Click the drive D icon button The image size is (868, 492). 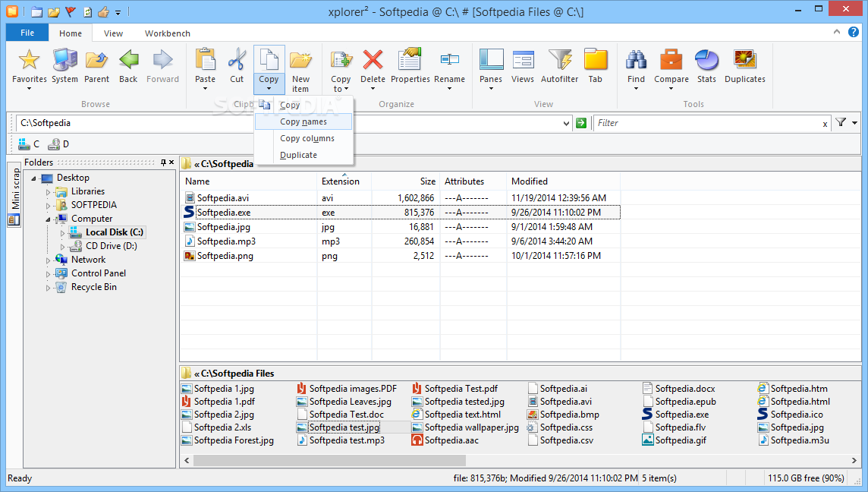click(x=58, y=144)
